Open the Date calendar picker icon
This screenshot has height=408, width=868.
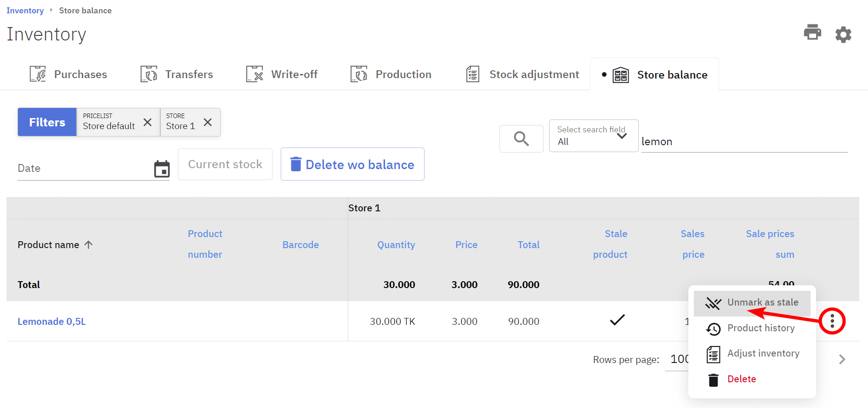click(162, 169)
